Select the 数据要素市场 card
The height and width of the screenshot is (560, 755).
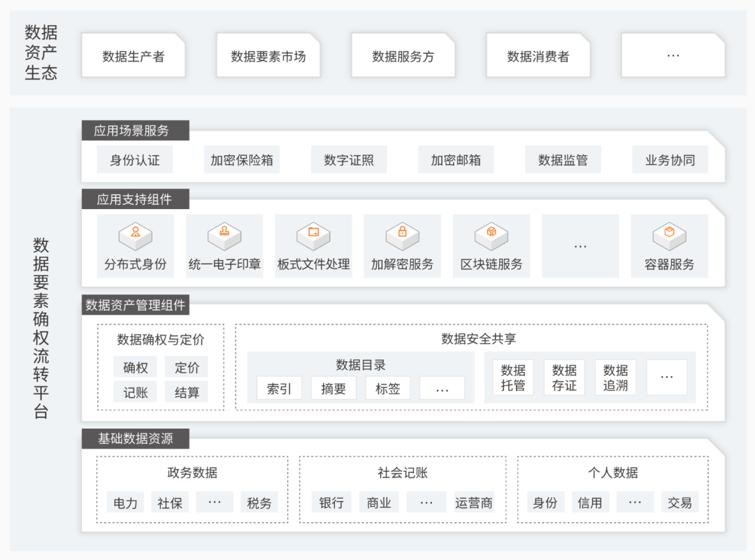[x=268, y=55]
